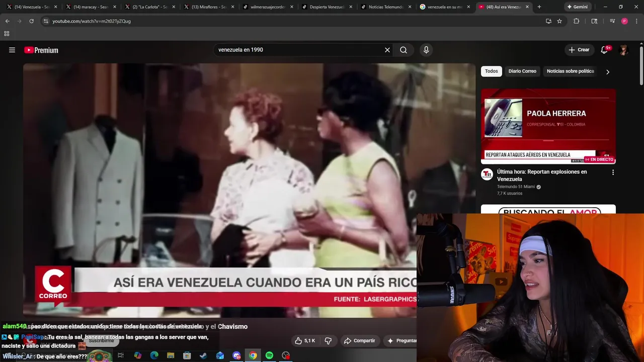Click the page vertical scrollbar
Image resolution: width=644 pixels, height=362 pixels.
tap(641, 65)
